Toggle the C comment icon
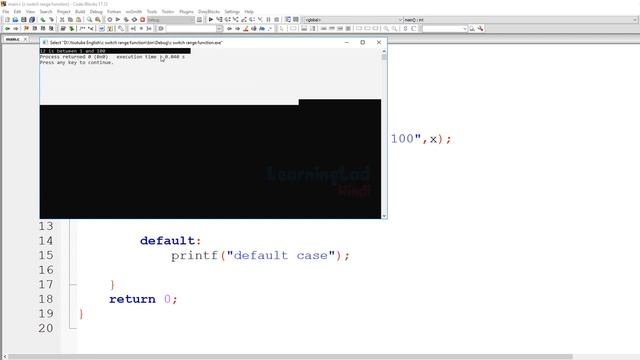This screenshot has height=360, width=640. (x=413, y=29)
